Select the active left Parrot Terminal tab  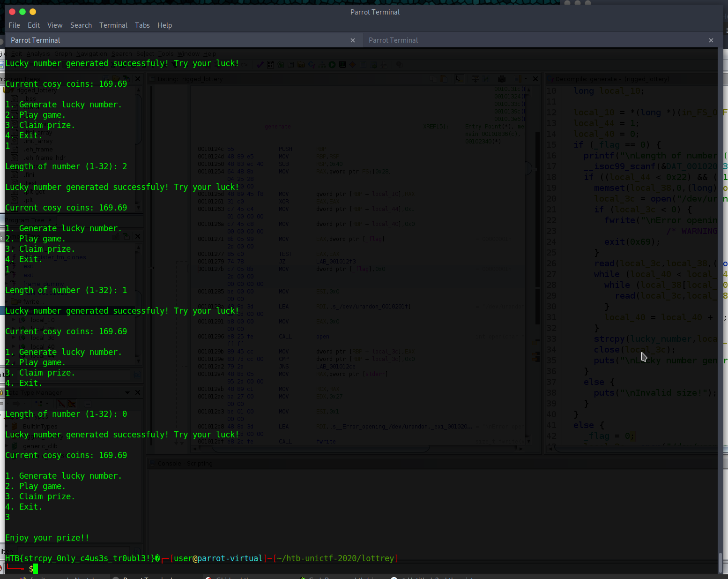point(178,40)
